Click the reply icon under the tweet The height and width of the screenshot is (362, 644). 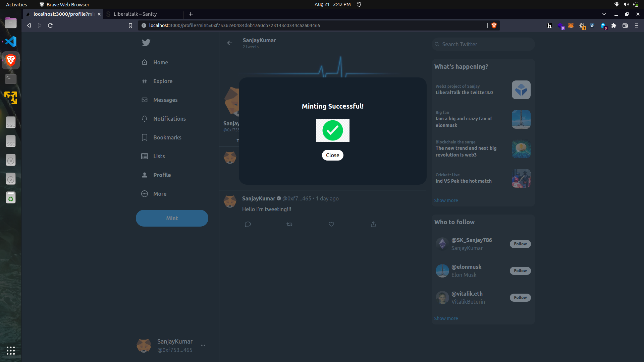(248, 224)
